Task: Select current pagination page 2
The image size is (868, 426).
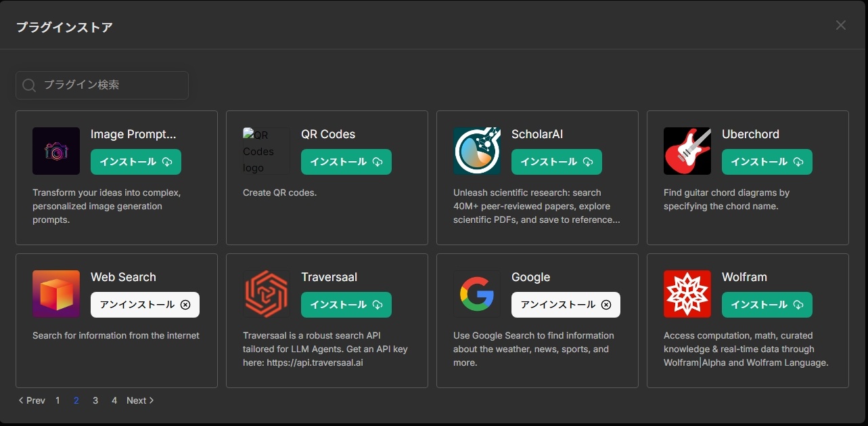Action: 76,400
